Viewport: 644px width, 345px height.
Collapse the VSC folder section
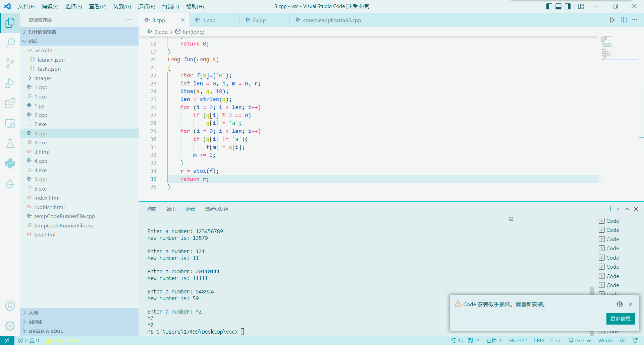coord(79,41)
